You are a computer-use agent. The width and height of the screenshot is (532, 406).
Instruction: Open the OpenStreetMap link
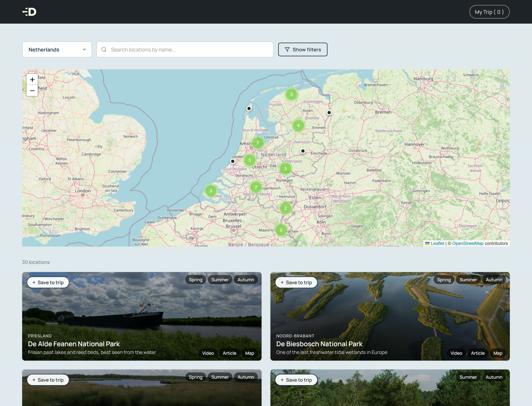coord(467,244)
